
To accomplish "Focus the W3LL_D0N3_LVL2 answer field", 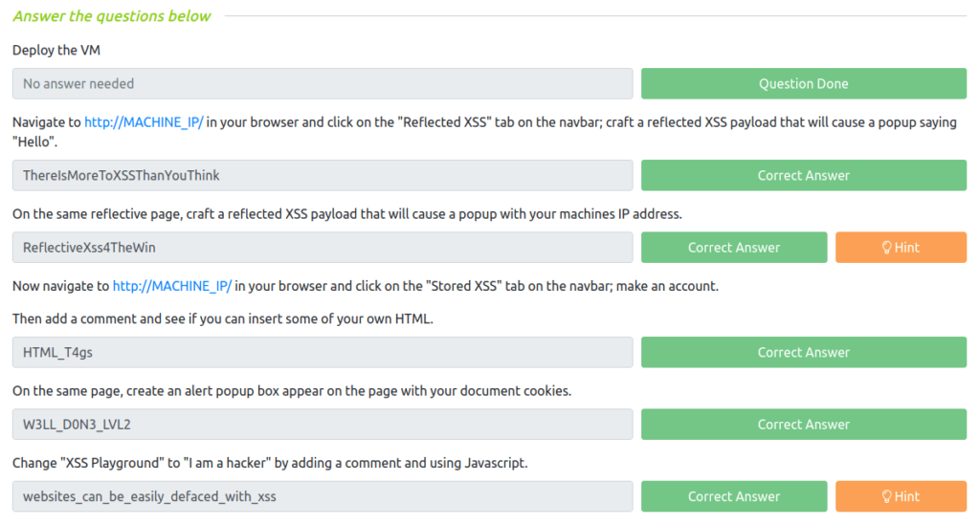I will click(323, 425).
